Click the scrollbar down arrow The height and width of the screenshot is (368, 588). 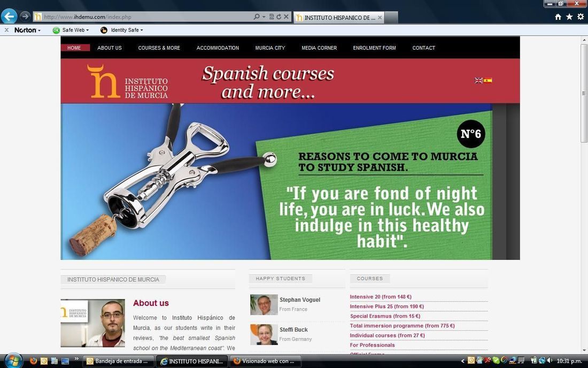click(584, 350)
